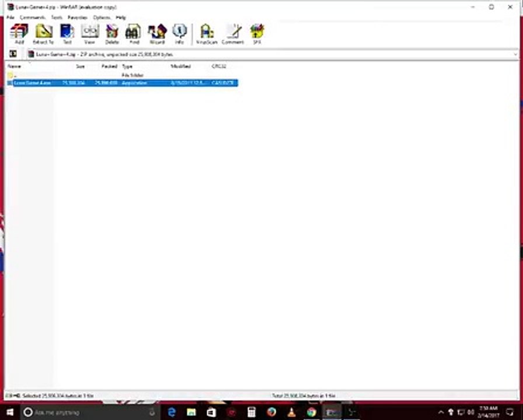Open the Options menu
Screen dimensions: 523x420
[102, 17]
